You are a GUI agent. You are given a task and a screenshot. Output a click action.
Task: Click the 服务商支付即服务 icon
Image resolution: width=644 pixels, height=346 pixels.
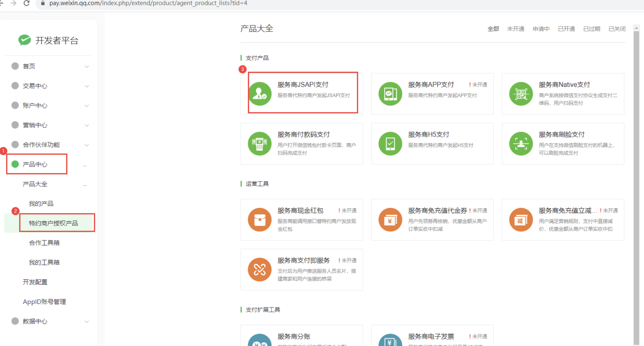click(259, 270)
